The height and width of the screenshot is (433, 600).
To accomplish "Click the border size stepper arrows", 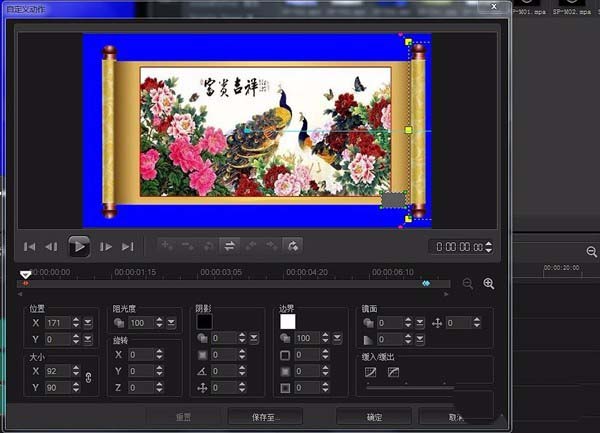I will pyautogui.click(x=325, y=355).
